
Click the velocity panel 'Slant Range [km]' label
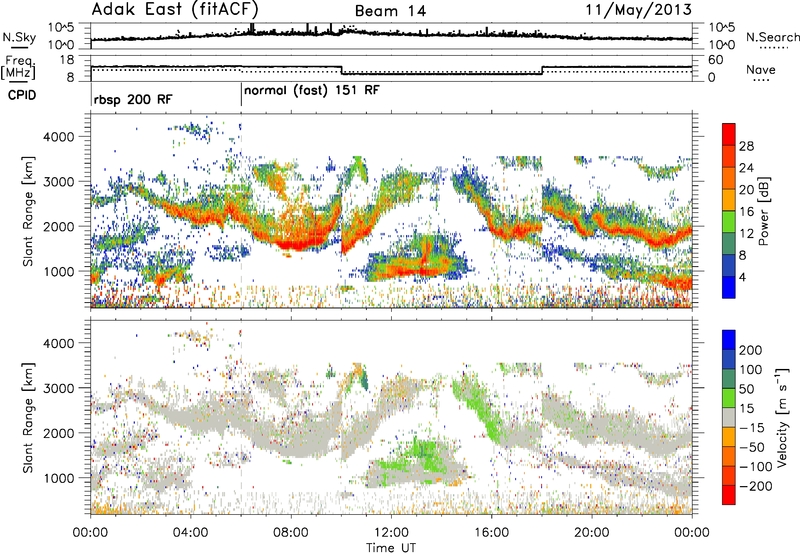(28, 417)
